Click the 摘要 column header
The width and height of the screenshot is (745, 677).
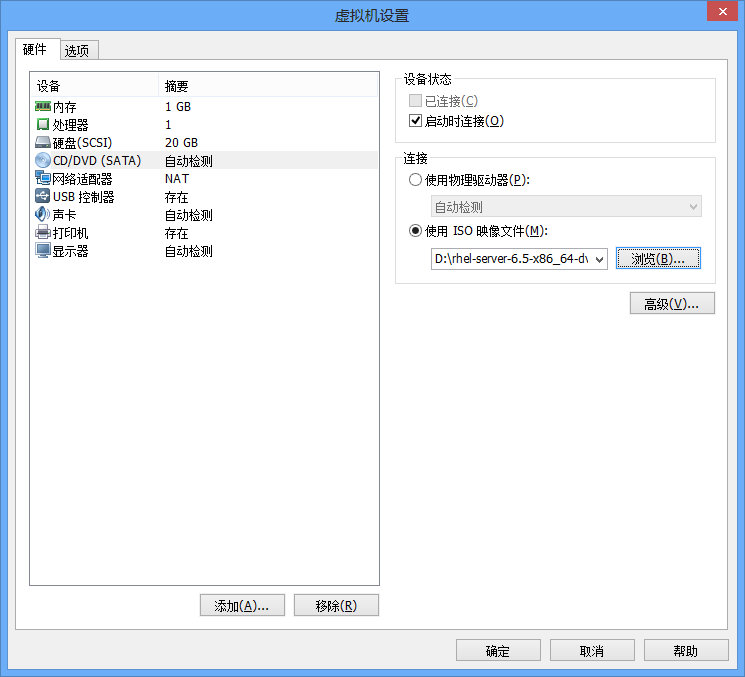tap(177, 86)
